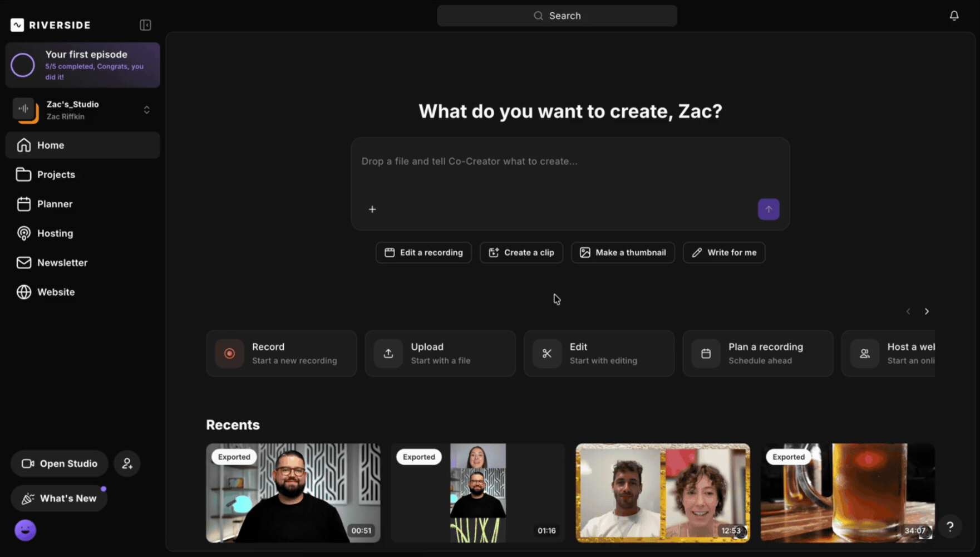The width and height of the screenshot is (980, 557).
Task: Go to Home in sidebar
Action: pyautogui.click(x=83, y=145)
